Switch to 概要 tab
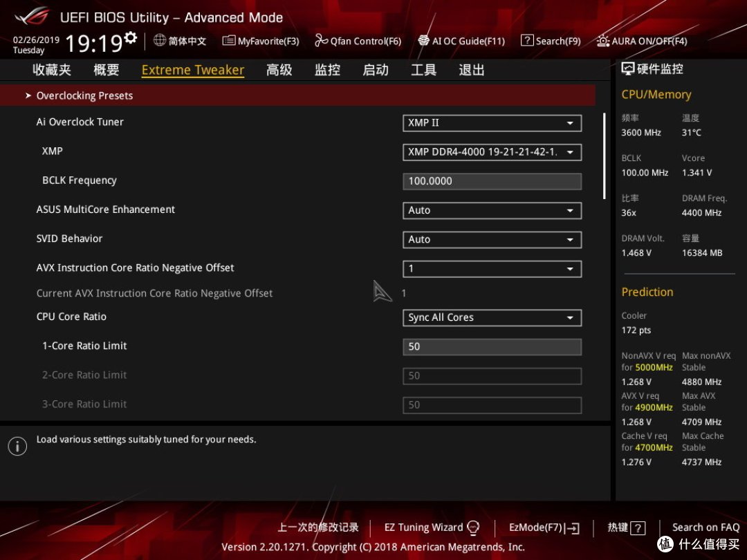Screen dimensions: 747x560 pos(107,70)
